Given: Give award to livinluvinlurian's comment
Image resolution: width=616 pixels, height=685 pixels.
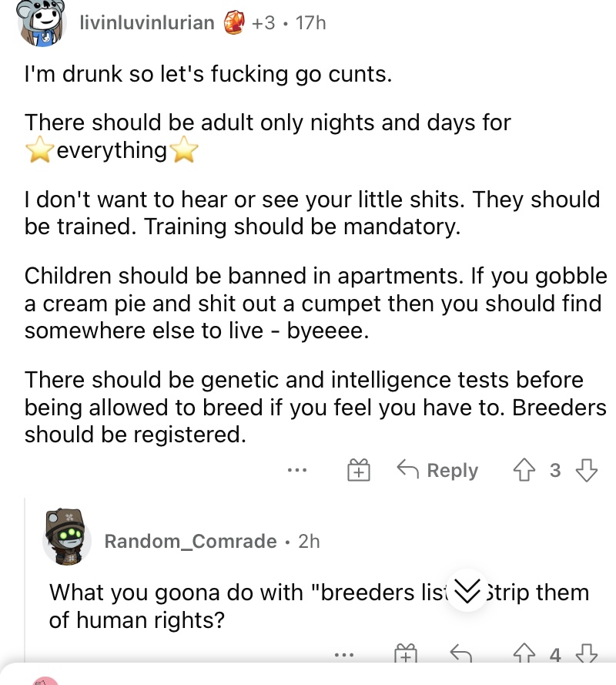Looking at the screenshot, I should tap(358, 470).
